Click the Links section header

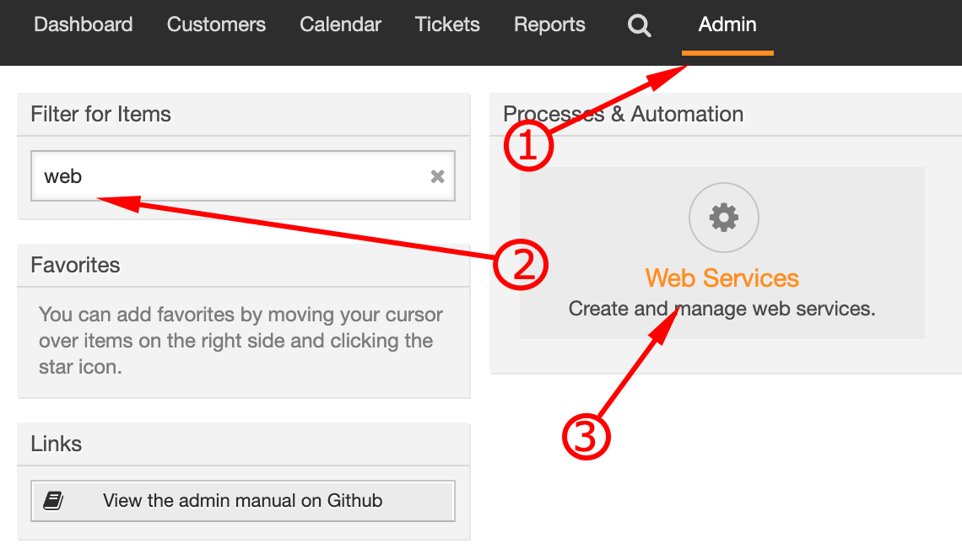click(x=55, y=444)
